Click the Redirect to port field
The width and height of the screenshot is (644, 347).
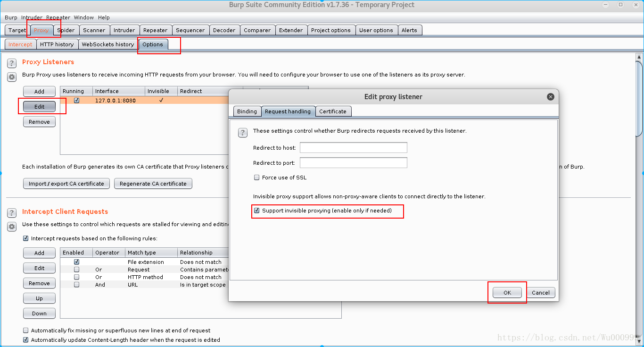354,163
